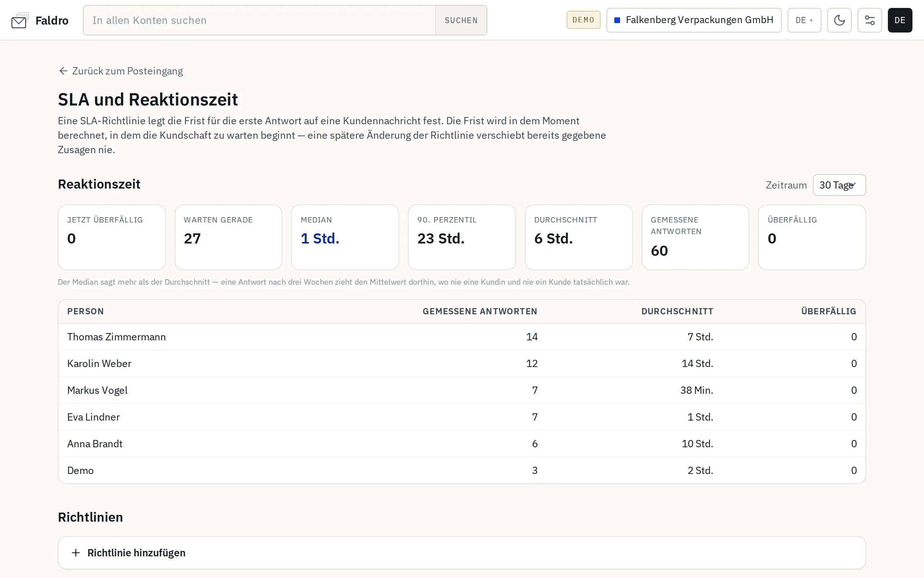This screenshot has height=578, width=924.
Task: Click the Median '1 Std.' value
Action: (320, 238)
